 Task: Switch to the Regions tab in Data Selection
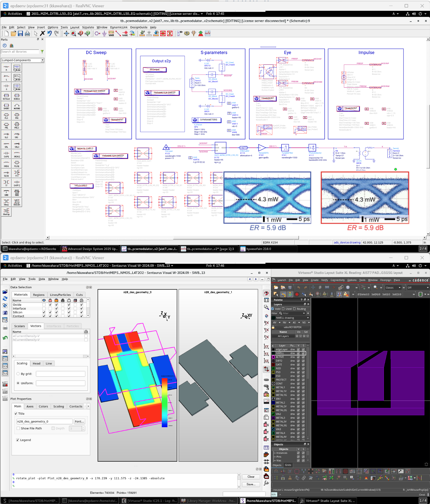click(39, 295)
